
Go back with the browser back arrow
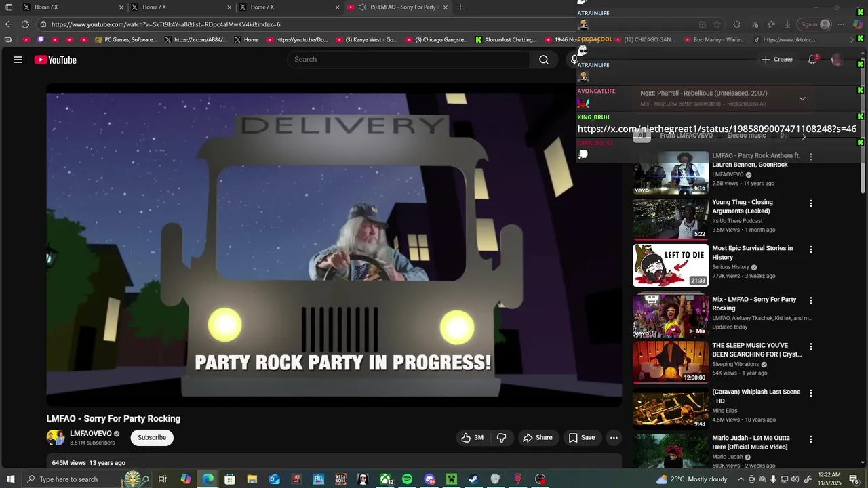pyautogui.click(x=9, y=24)
